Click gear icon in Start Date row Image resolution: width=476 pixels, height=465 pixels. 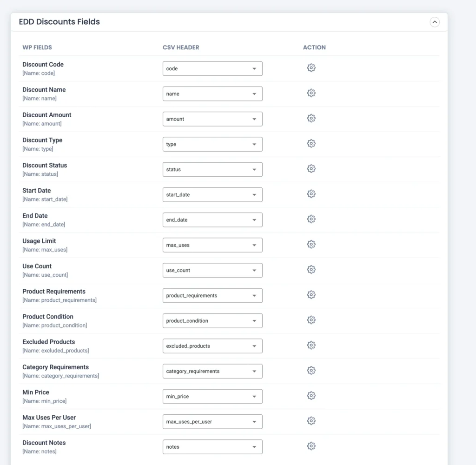[311, 194]
